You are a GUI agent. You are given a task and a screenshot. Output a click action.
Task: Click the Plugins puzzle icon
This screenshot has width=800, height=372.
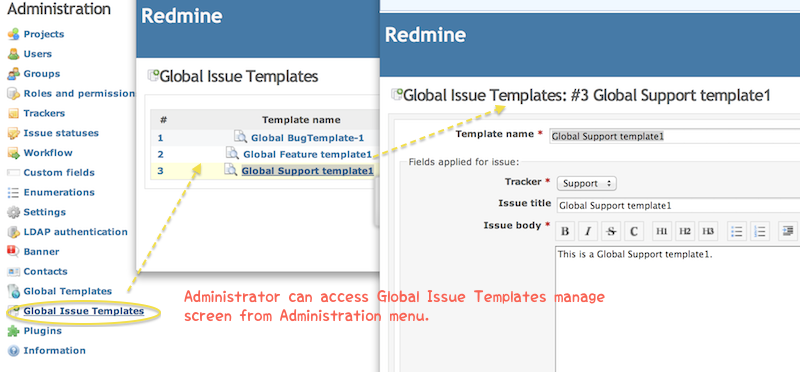pos(14,331)
